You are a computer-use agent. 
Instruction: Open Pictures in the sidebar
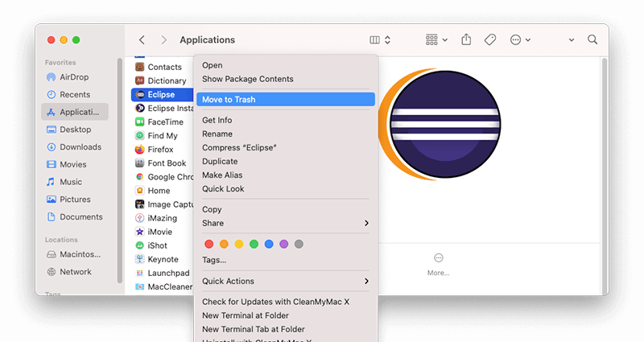point(74,199)
